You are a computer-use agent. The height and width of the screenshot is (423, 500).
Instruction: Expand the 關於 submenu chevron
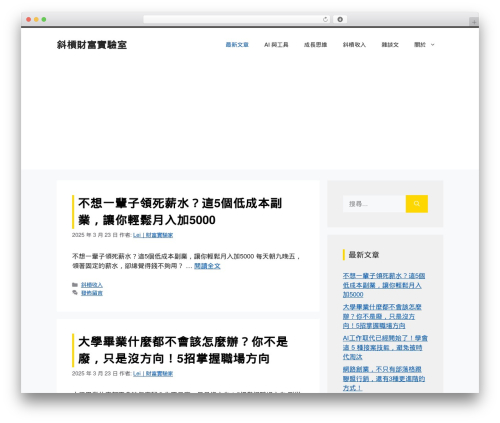pos(432,45)
